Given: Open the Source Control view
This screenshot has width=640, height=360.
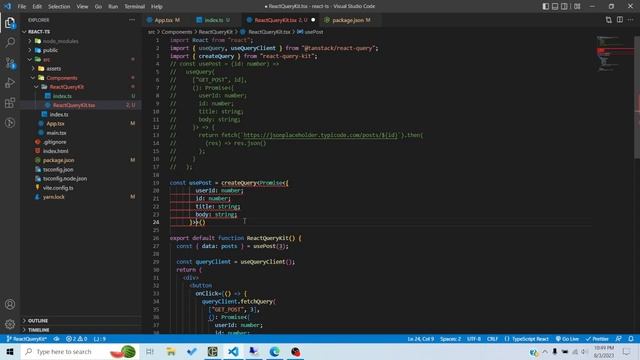Looking at the screenshot, I should click(x=10, y=63).
